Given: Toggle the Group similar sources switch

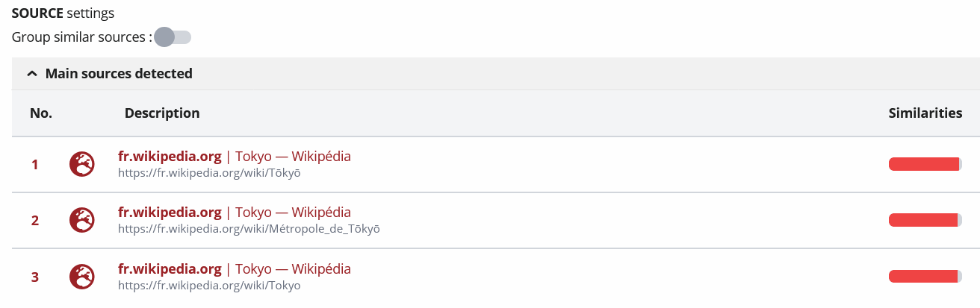Looking at the screenshot, I should tap(173, 37).
